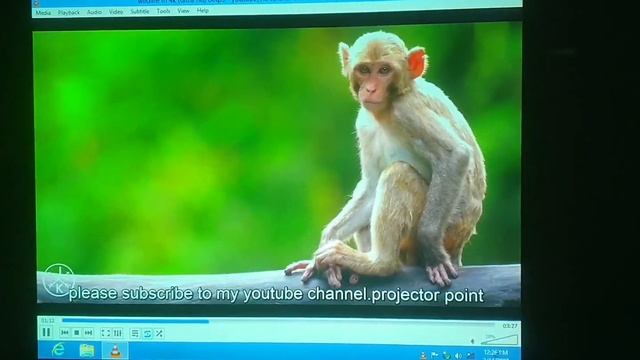Screen dimensions: 640x360
Task: Toggle fullscreen video mode
Action: (x=106, y=333)
